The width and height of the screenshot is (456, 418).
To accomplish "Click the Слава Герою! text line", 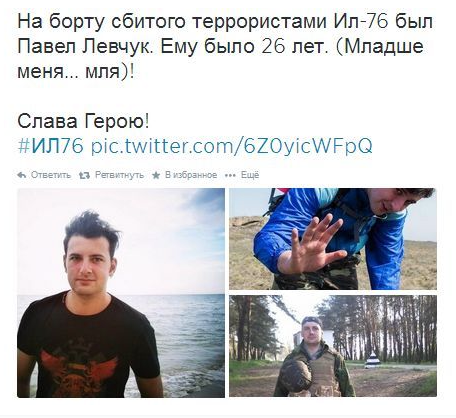I will click(83, 122).
